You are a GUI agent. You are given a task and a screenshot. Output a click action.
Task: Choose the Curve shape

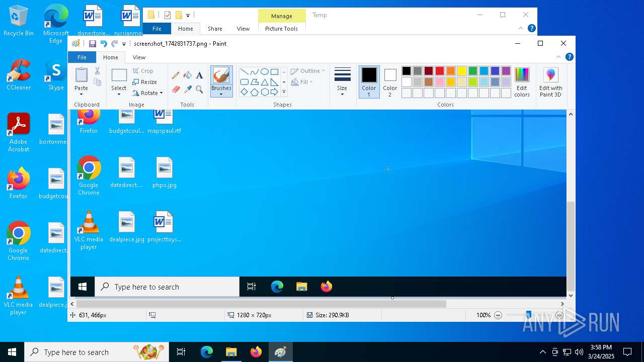[254, 71]
